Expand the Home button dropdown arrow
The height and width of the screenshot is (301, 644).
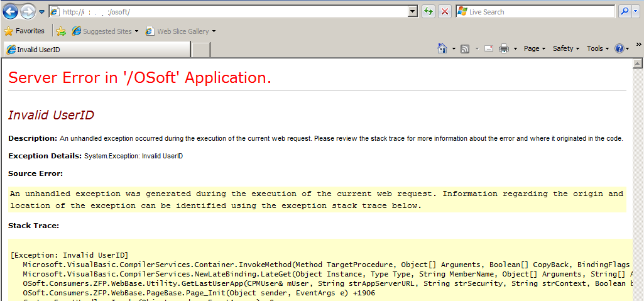point(454,49)
